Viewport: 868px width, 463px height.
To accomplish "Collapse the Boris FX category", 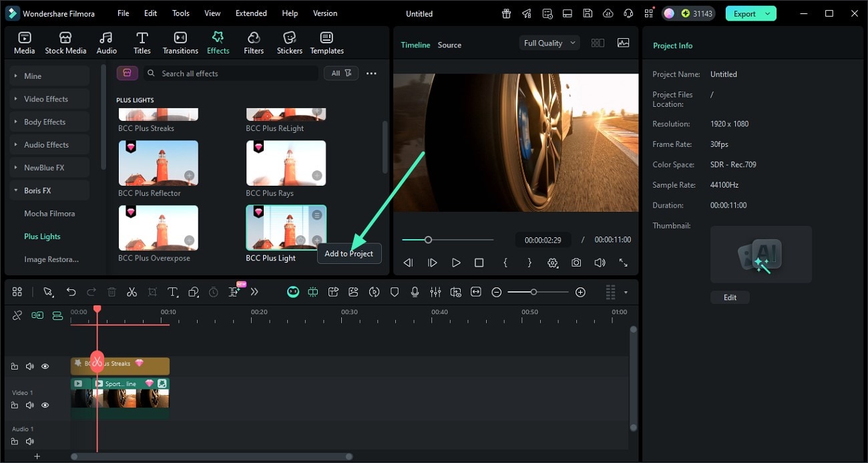I will (37, 190).
